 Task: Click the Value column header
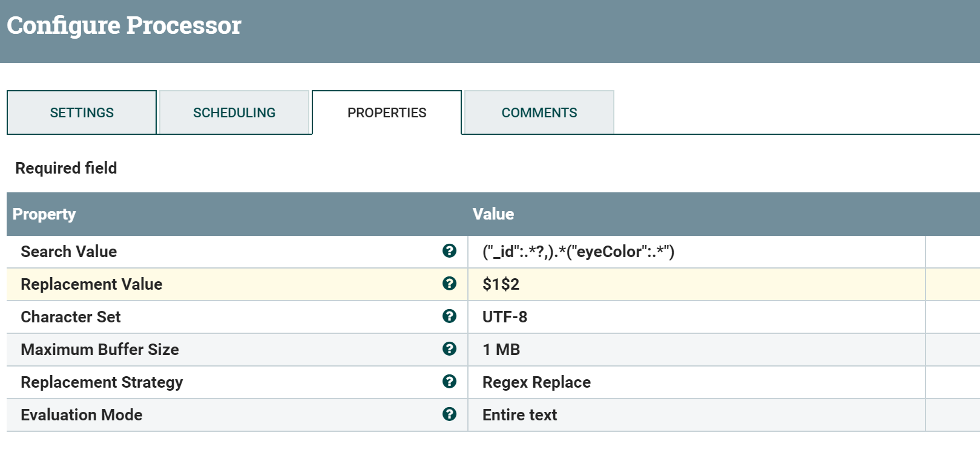click(x=493, y=214)
